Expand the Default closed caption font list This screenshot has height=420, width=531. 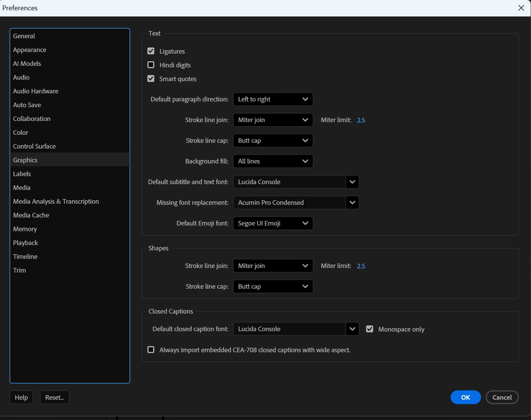[x=352, y=329]
